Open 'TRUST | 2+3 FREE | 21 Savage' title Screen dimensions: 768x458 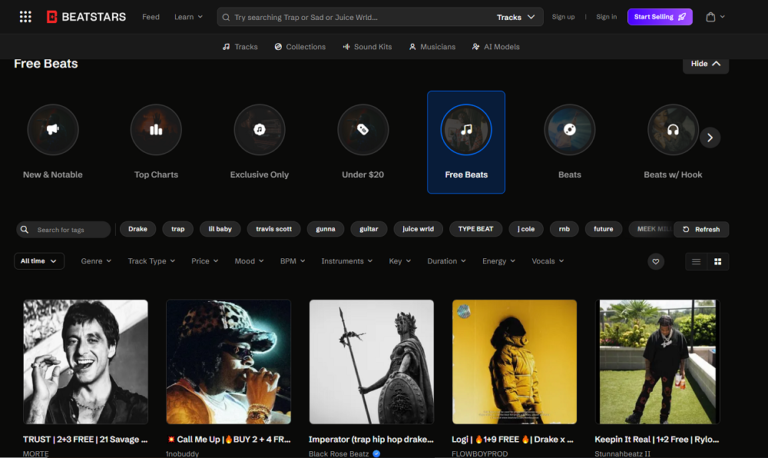(x=85, y=439)
